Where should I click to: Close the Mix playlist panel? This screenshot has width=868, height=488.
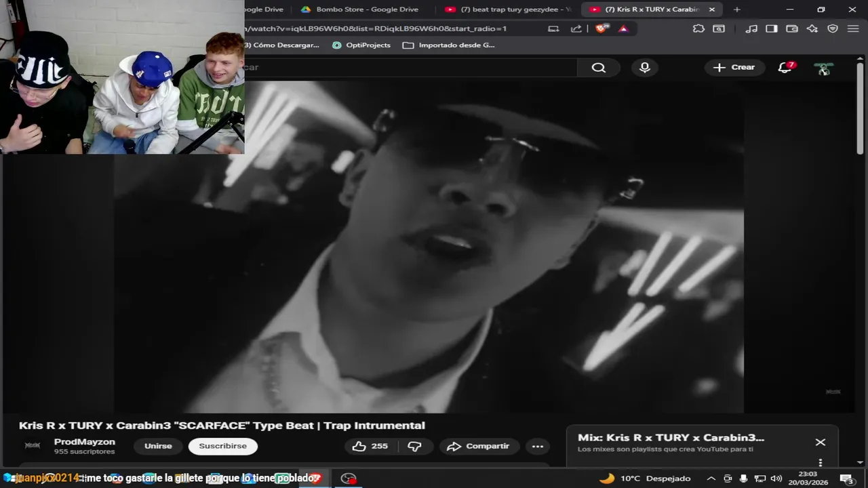coord(820,442)
